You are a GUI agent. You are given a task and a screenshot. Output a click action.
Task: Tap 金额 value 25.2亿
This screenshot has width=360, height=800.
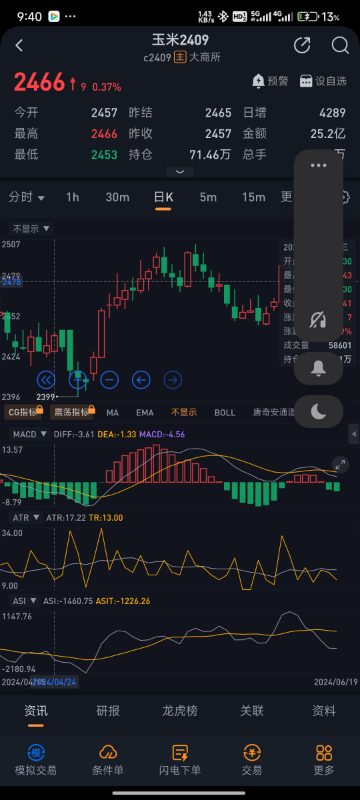(x=328, y=134)
